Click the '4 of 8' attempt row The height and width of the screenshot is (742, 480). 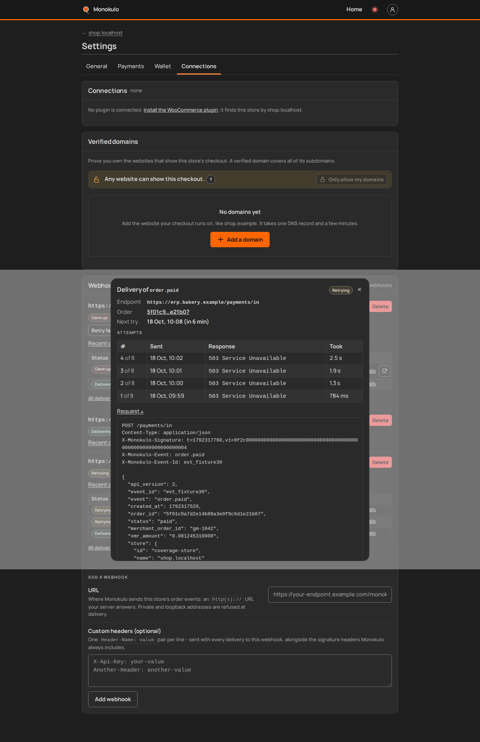tap(240, 358)
